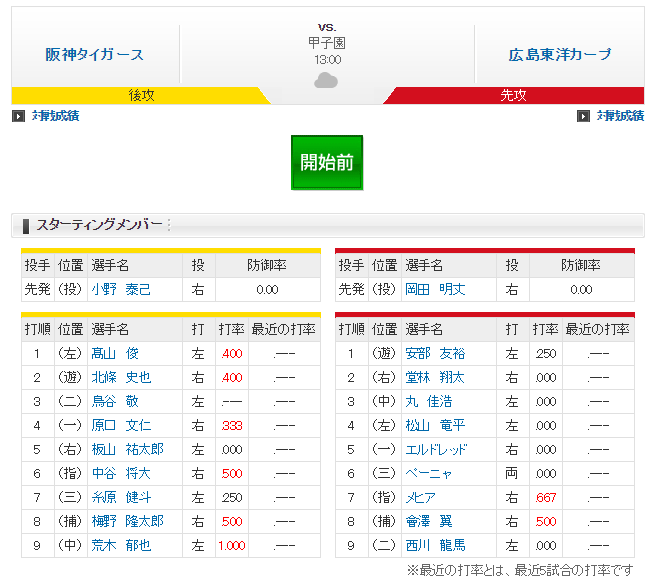Open player 北條 史也 profile
This screenshot has height=581, width=657.
click(x=121, y=377)
